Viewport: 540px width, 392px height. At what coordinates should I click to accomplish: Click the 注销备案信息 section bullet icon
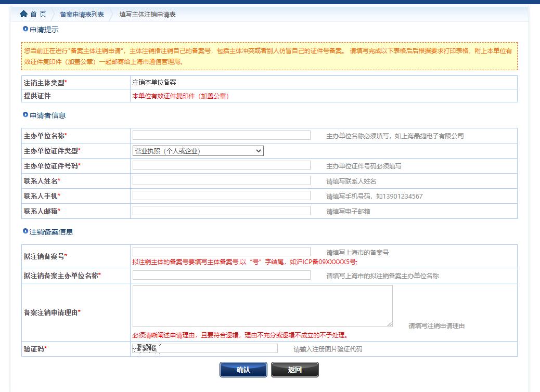coord(25,231)
